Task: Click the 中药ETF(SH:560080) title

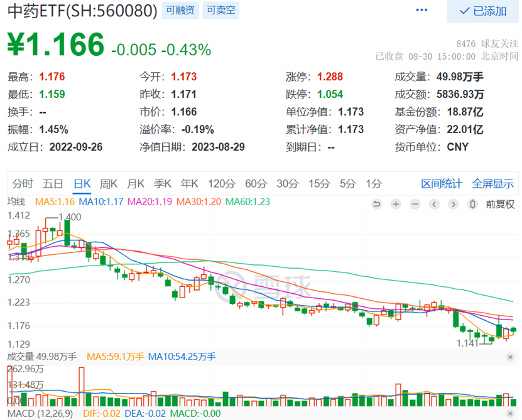Action: (x=82, y=11)
